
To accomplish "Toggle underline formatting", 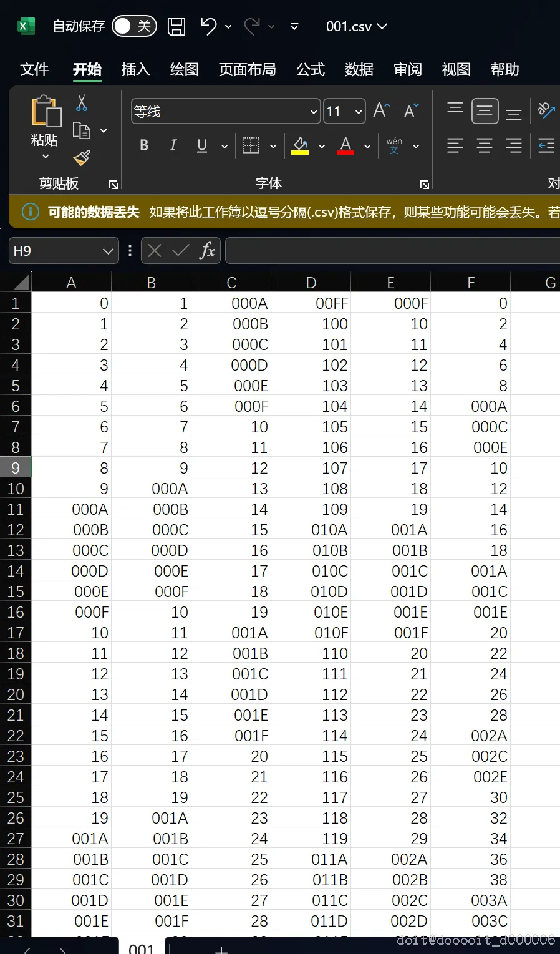I will (201, 145).
